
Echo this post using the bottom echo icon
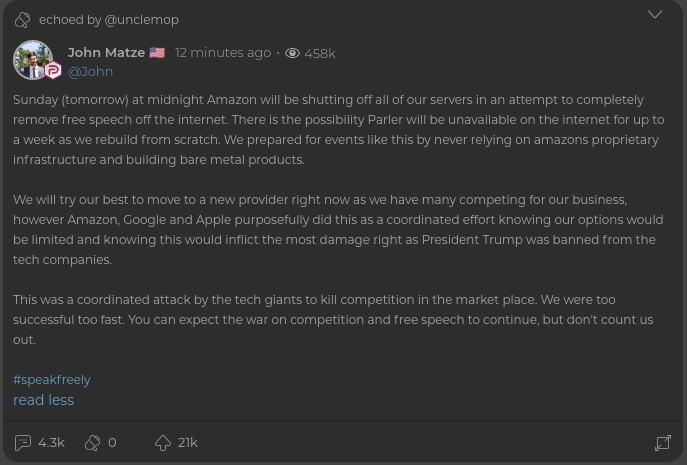pyautogui.click(x=93, y=442)
